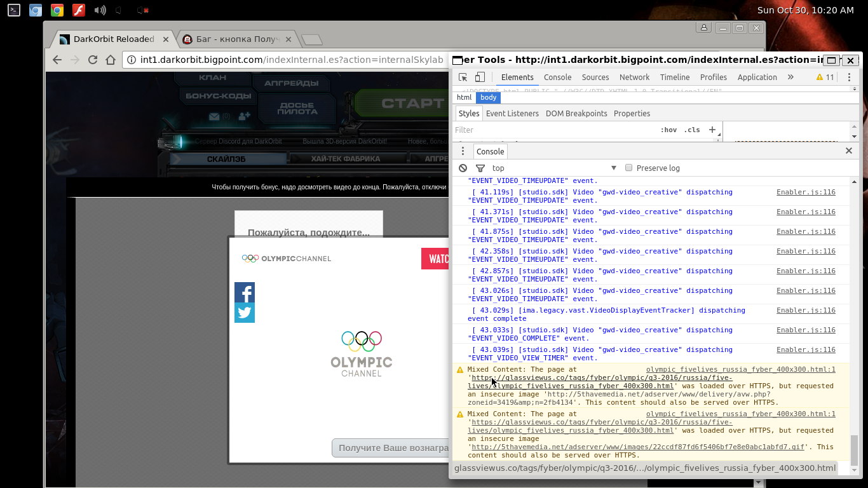Image resolution: width=868 pixels, height=488 pixels.
Task: Open Enabler.js:116 link for 43.039s entry
Action: 806,349
